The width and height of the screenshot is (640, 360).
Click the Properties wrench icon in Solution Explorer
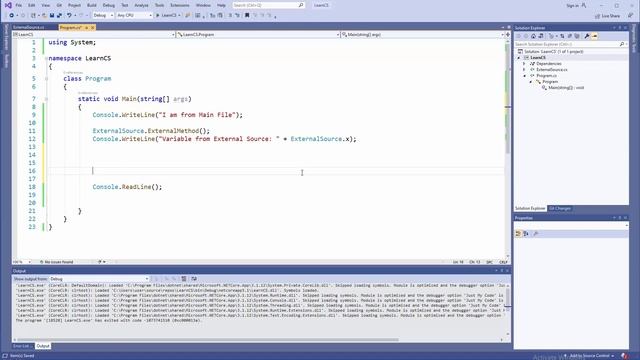tap(587, 36)
